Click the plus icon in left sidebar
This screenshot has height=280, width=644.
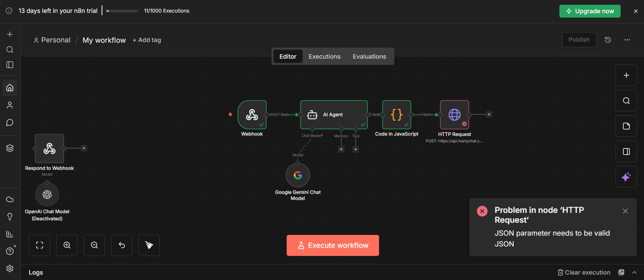10,34
